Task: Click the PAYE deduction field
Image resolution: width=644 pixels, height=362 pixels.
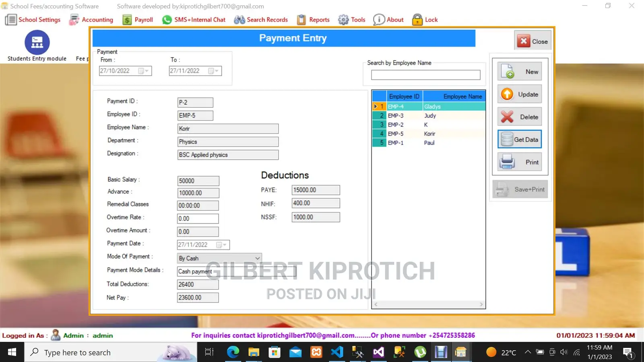Action: click(316, 190)
